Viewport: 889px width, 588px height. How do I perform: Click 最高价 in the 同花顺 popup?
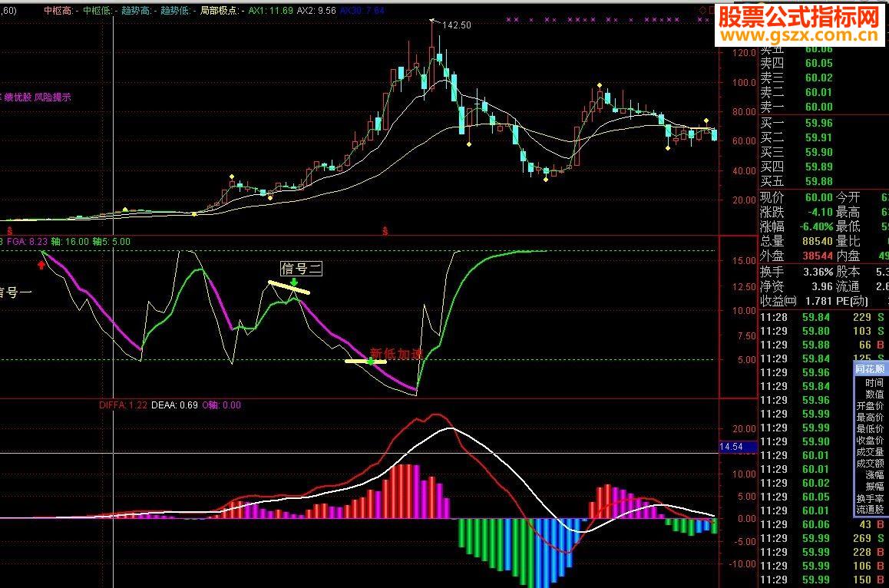tap(870, 418)
